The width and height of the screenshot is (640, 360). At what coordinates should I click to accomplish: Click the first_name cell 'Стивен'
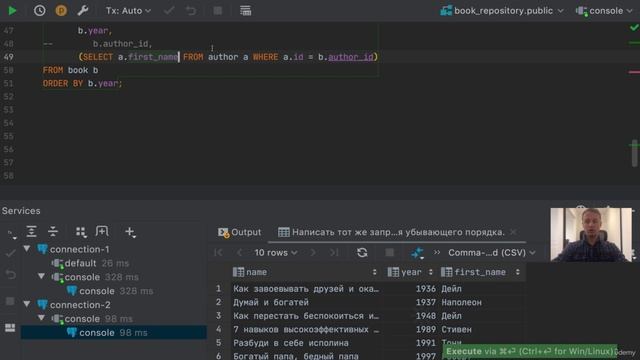tap(456, 329)
